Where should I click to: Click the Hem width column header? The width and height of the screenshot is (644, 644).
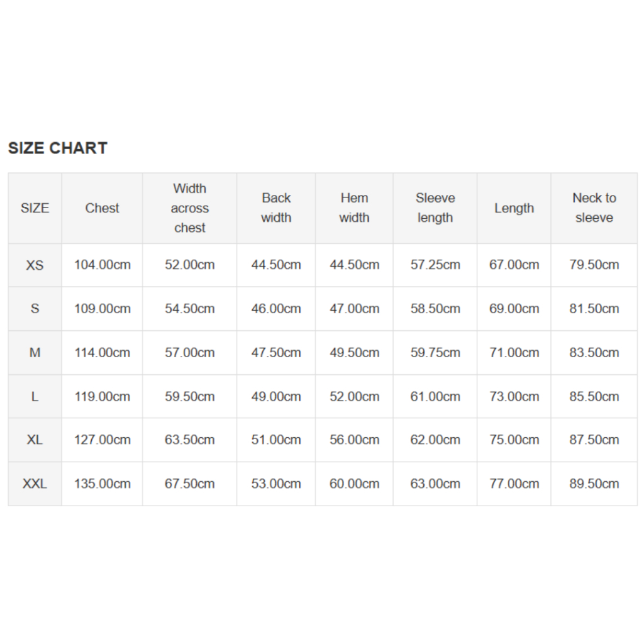click(x=354, y=208)
